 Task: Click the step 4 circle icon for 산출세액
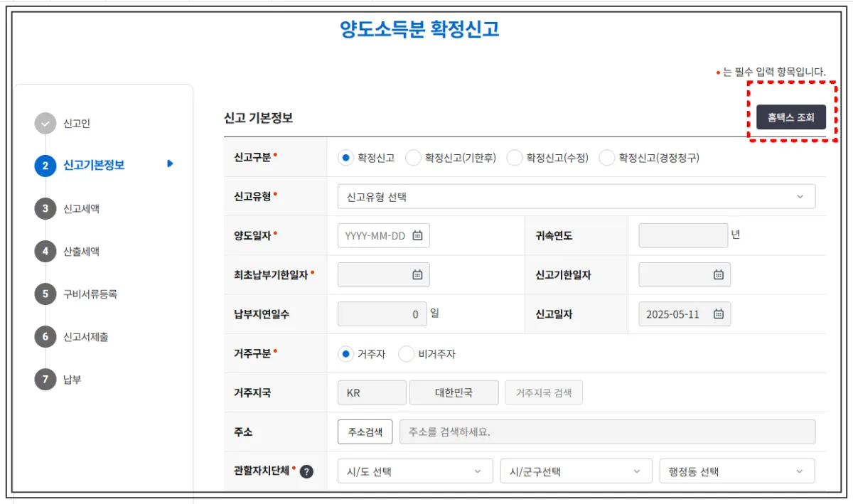pos(45,252)
